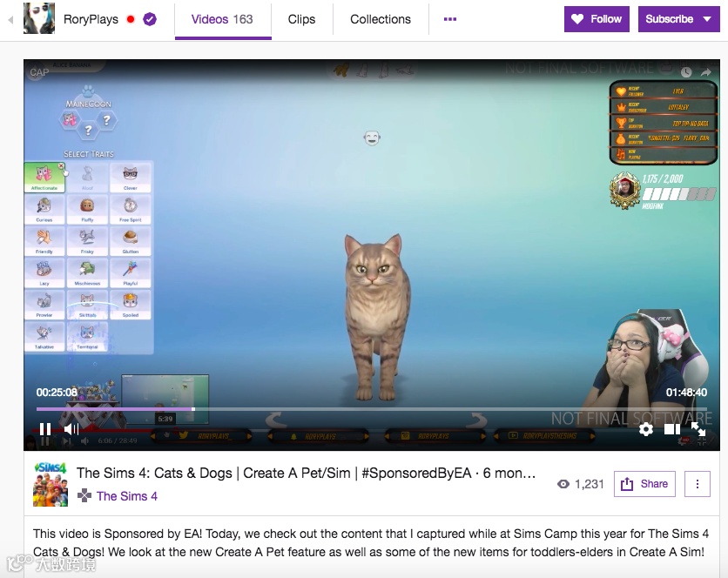Switch to the Clips tab
The width and height of the screenshot is (728, 578).
[x=301, y=18]
